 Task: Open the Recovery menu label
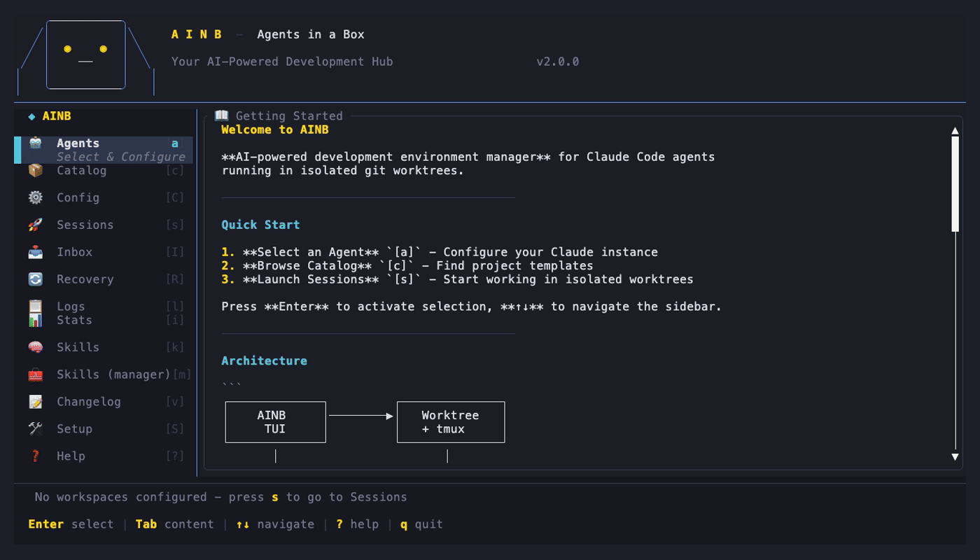85,279
